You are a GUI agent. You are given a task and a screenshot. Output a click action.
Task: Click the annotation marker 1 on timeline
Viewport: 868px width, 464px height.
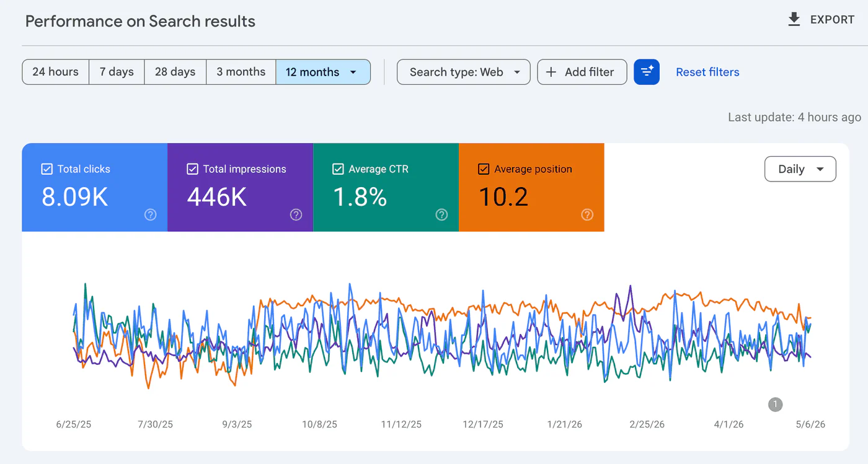tap(775, 405)
